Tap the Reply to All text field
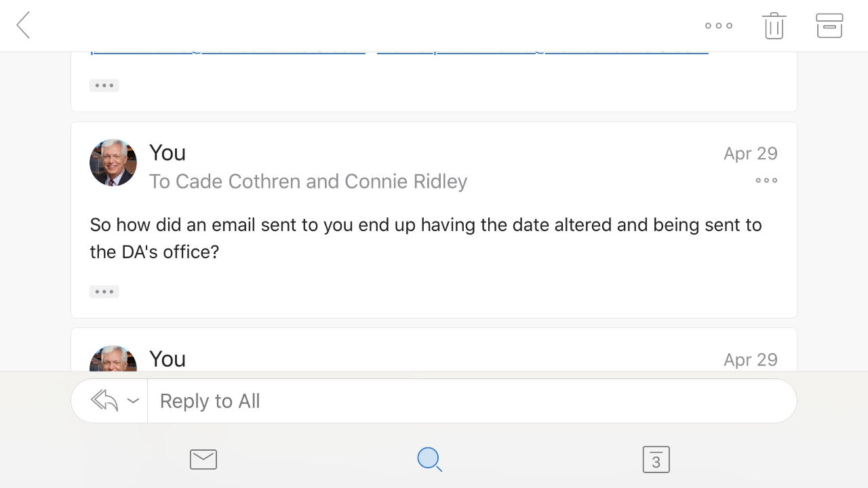868x488 pixels. tap(471, 401)
